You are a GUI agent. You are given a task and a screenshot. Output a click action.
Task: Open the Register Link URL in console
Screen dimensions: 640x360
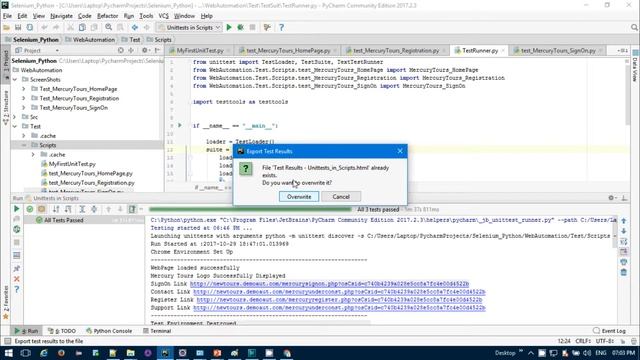tap(339, 300)
